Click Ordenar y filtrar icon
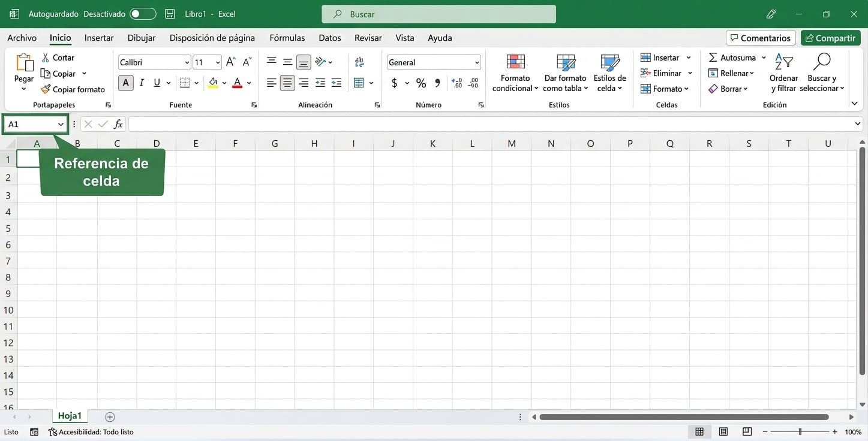868x441 pixels. click(783, 62)
